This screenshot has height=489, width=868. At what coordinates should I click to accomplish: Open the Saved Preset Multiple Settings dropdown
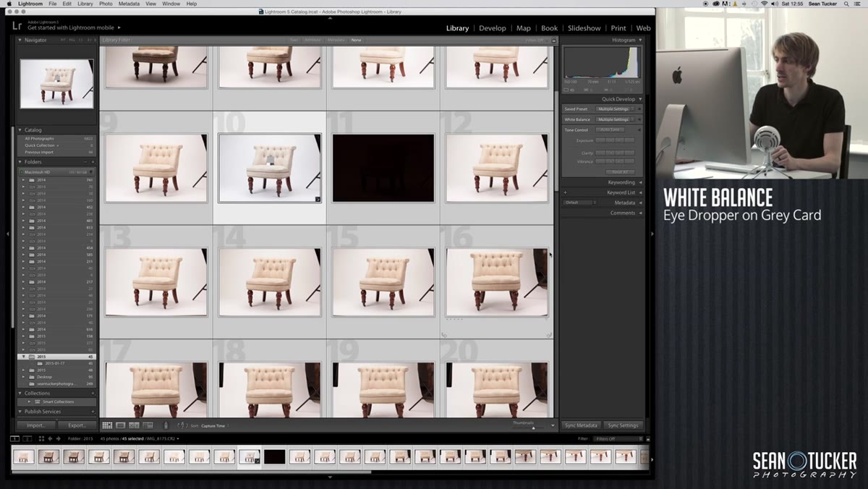tap(616, 109)
